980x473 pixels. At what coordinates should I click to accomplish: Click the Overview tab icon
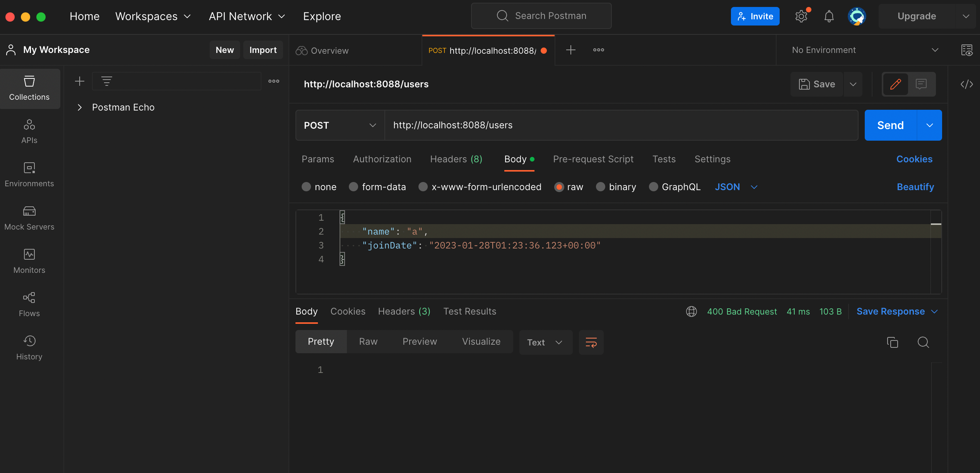(x=302, y=51)
